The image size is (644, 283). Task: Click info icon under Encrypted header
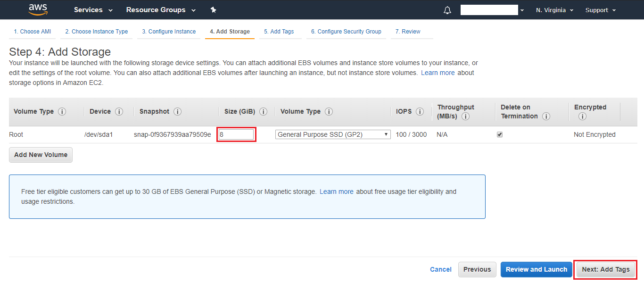(582, 116)
